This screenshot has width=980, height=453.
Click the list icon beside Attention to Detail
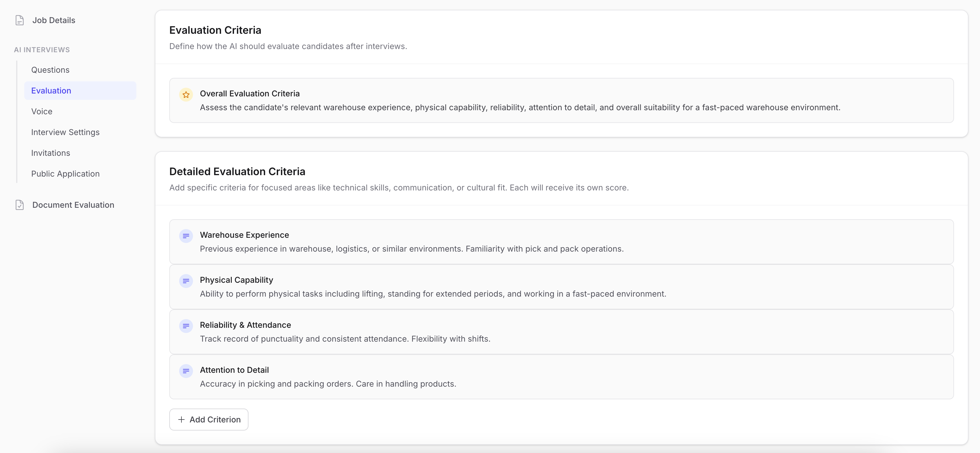pyautogui.click(x=186, y=371)
